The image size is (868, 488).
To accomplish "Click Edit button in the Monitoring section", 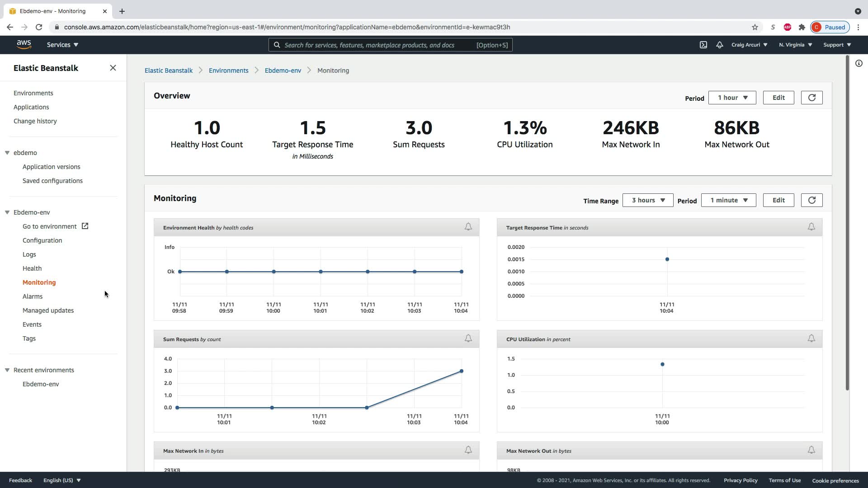I will coord(778,200).
